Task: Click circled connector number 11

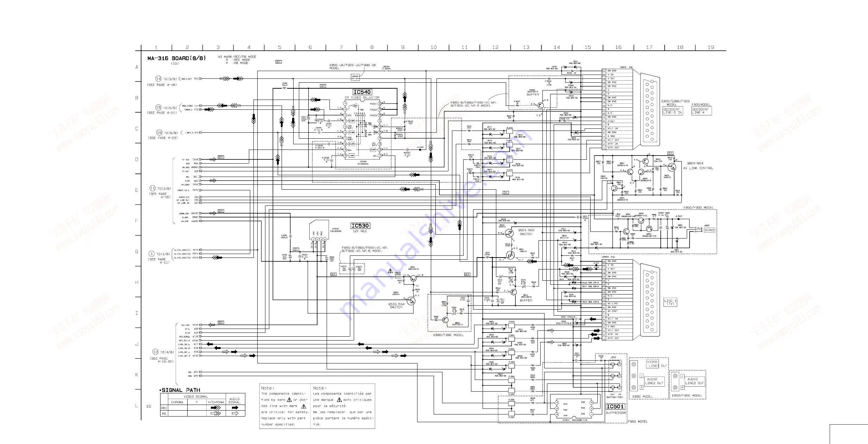Action: (x=153, y=188)
